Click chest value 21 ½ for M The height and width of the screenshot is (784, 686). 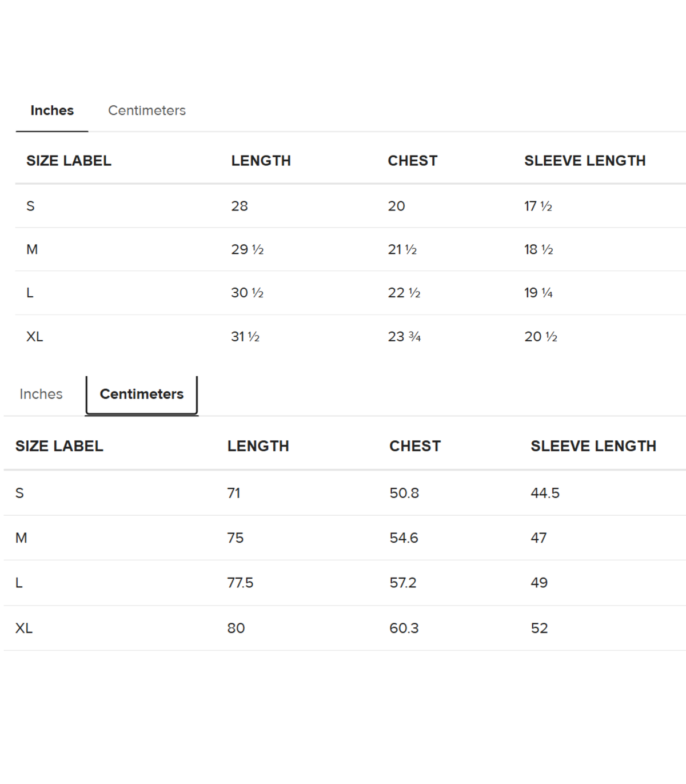click(402, 249)
